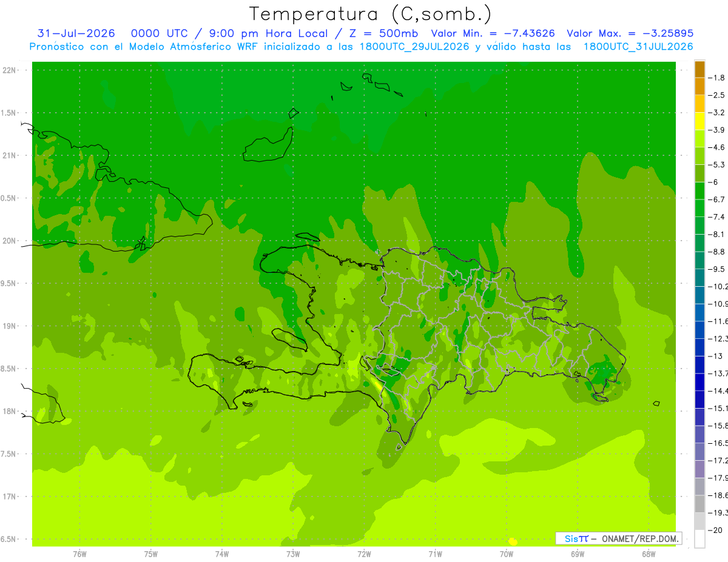Click the '-4.6' colorbar label
The image size is (728, 562).
(x=717, y=147)
